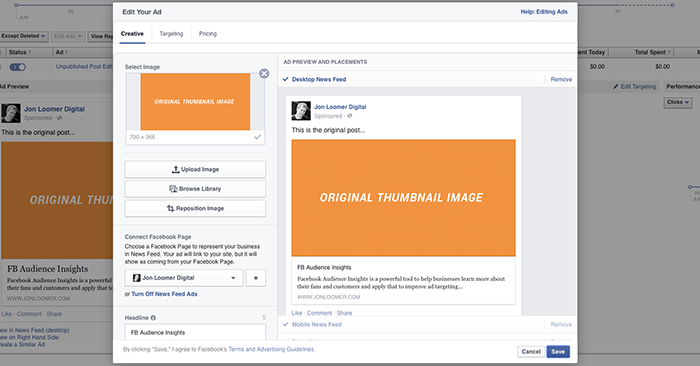This screenshot has height=366, width=700.
Task: Switch to Pricing tab
Action: tap(208, 34)
